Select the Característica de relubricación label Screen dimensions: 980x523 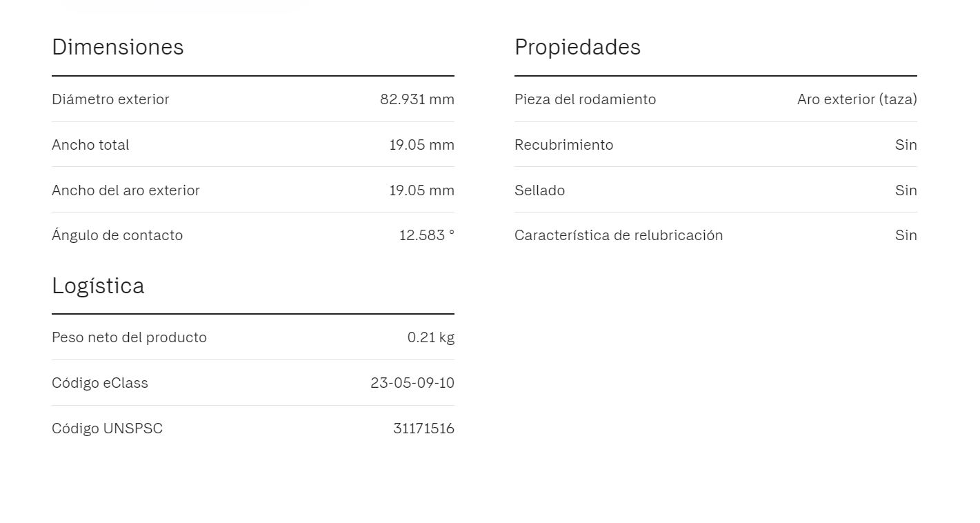tap(619, 235)
